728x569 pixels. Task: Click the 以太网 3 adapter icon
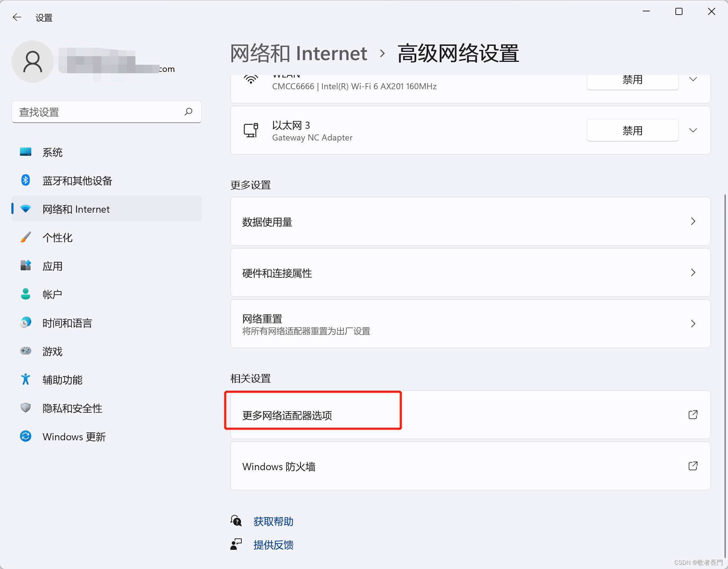tap(251, 130)
